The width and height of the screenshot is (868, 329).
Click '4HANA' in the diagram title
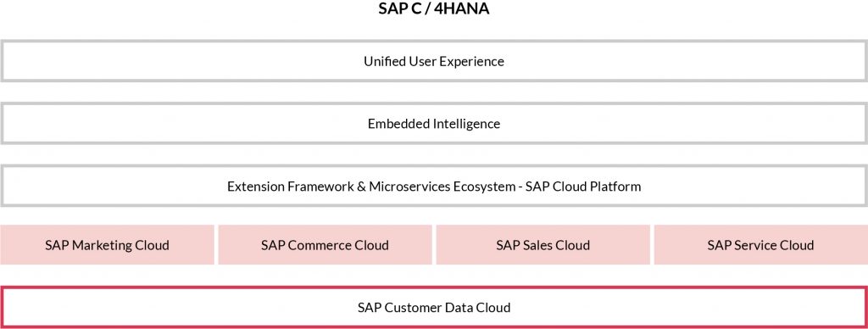(x=466, y=8)
